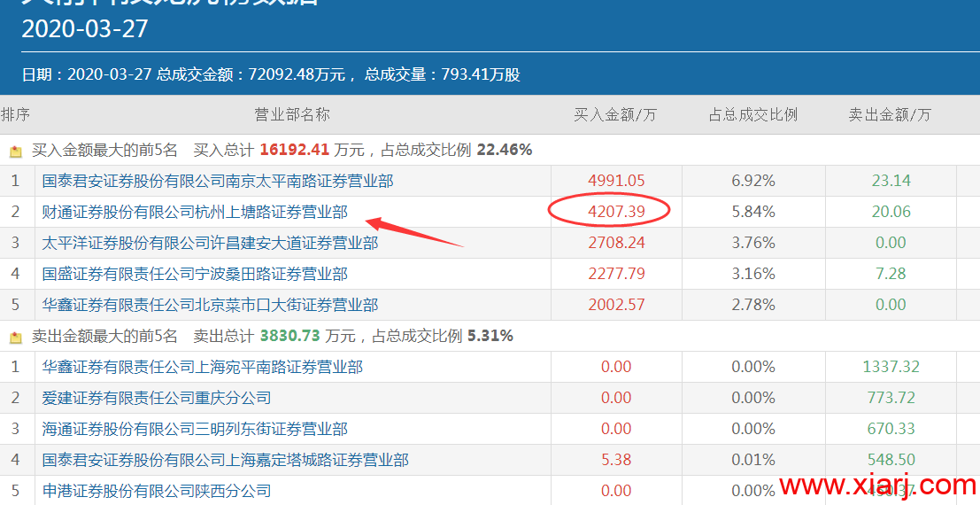The width and height of the screenshot is (980, 505).
Task: Click the 总成交金额 72092.48万元 summary text
Action: click(251, 74)
